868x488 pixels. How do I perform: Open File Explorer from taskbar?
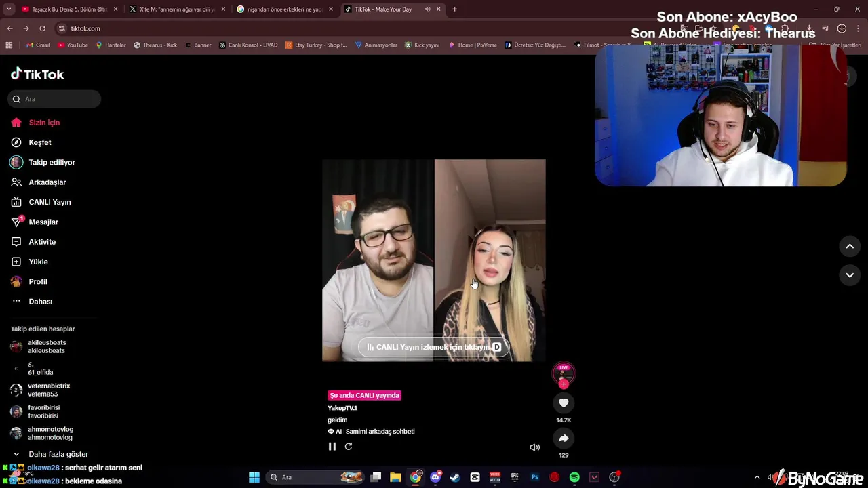coord(395,477)
